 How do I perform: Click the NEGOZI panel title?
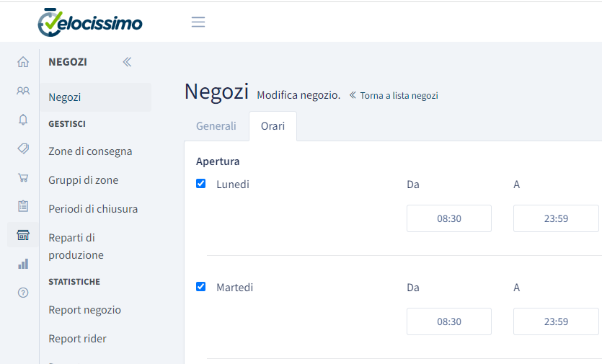point(68,62)
